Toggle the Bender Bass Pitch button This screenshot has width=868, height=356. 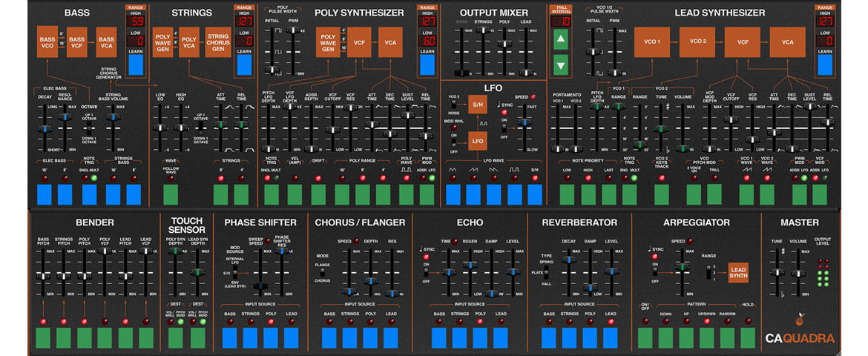point(42,337)
